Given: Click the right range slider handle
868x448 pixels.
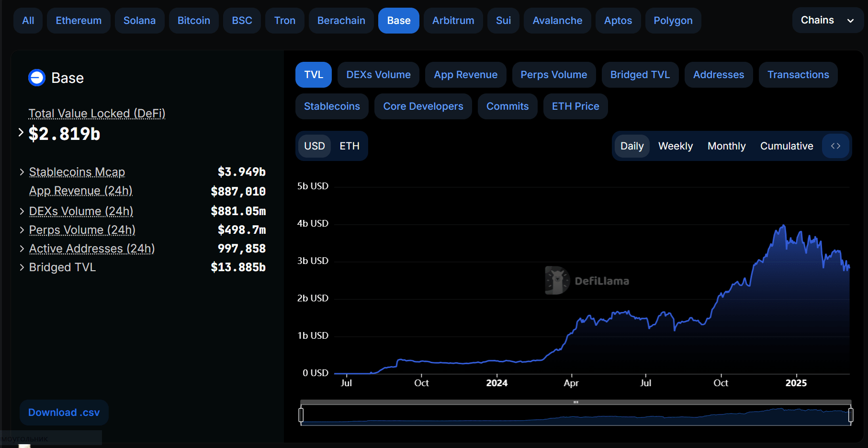Looking at the screenshot, I should [851, 414].
